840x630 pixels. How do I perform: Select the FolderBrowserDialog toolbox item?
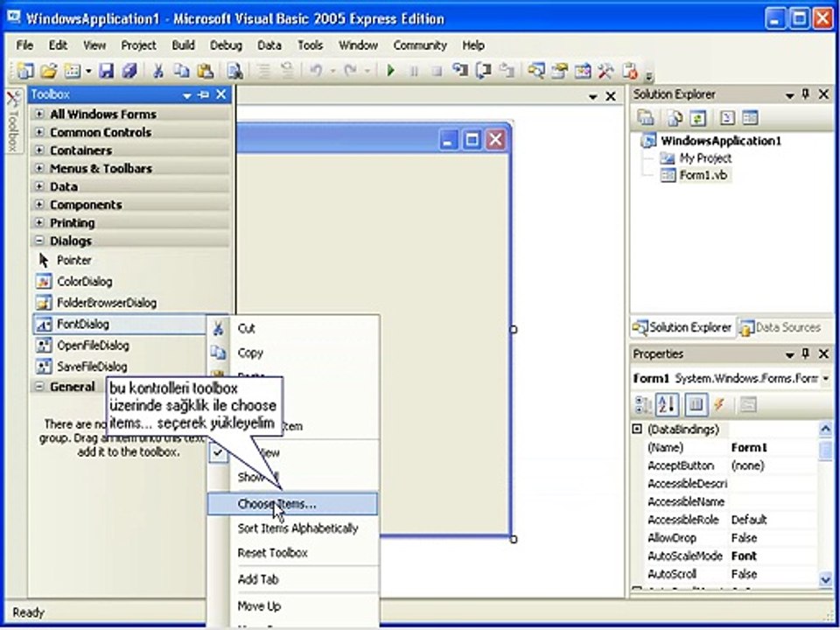click(131, 303)
